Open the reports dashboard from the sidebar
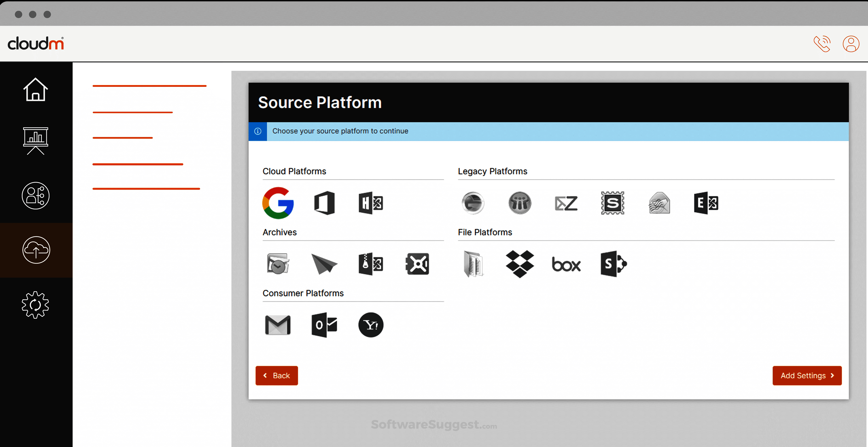 pyautogui.click(x=36, y=141)
